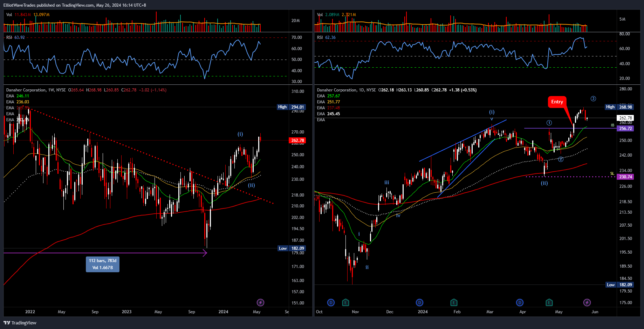644x329 pixels.
Task: Click the dividend D marker near Apr on daily chart
Action: pyautogui.click(x=520, y=302)
